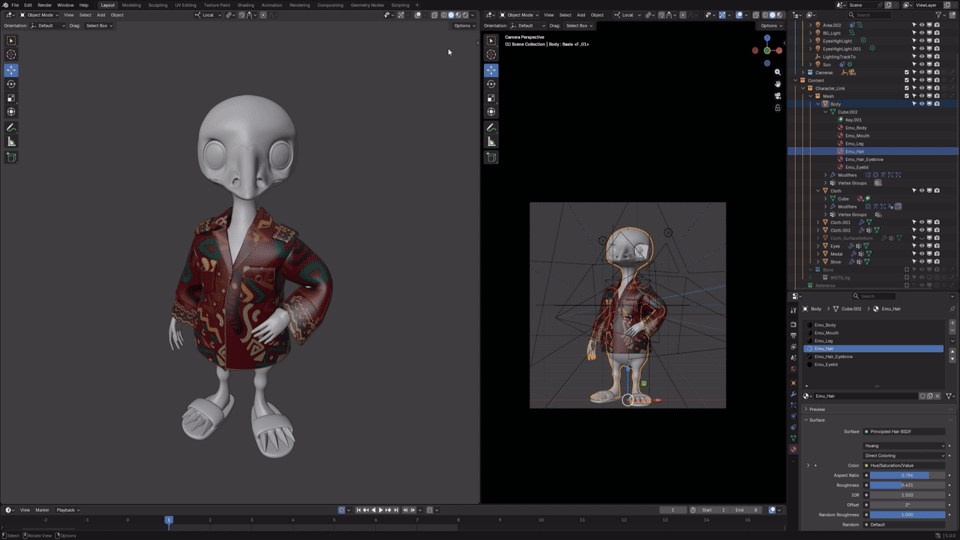Open the Direct Coloring dropdown
Screen dimensions: 960x540
[x=904, y=456]
